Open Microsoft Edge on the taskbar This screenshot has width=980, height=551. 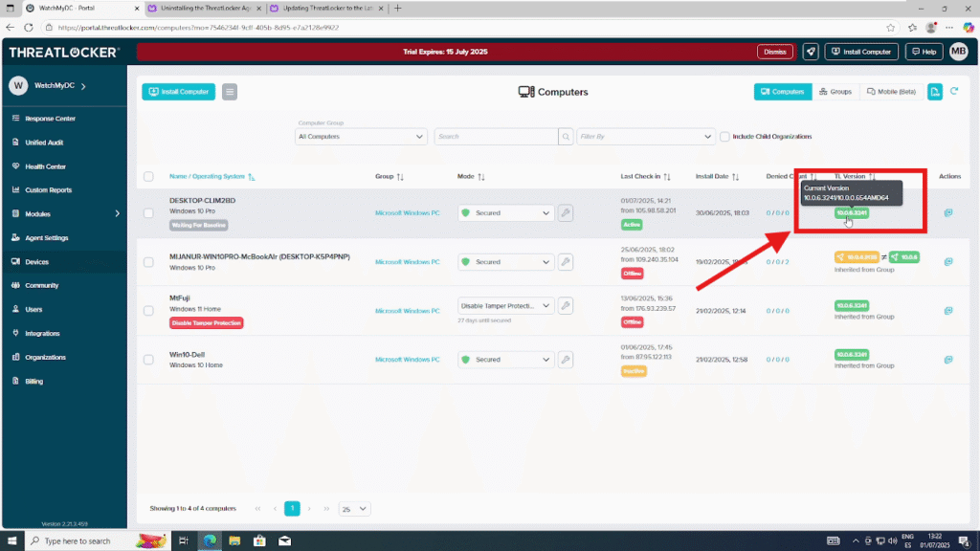(x=210, y=541)
